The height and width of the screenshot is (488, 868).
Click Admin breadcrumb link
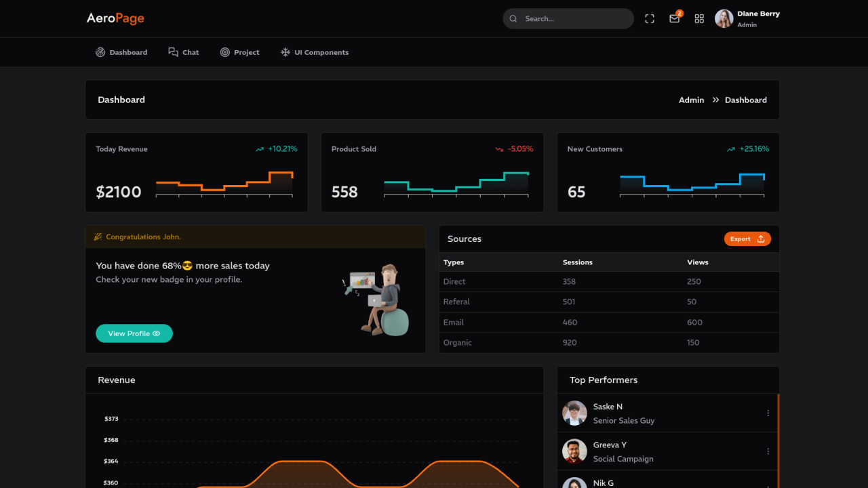691,100
